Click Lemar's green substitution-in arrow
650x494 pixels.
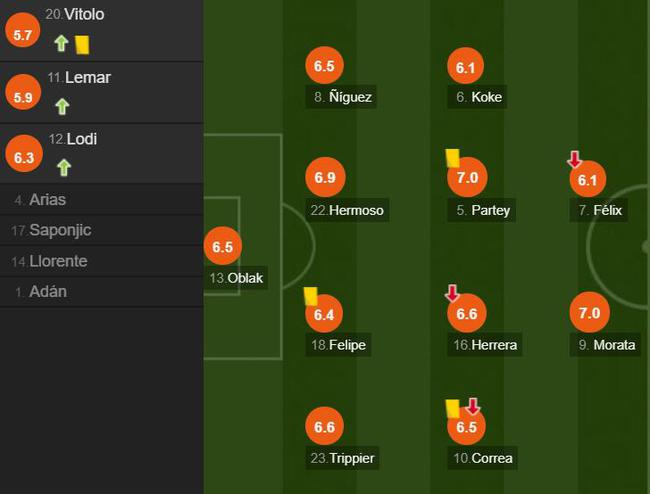(x=62, y=106)
